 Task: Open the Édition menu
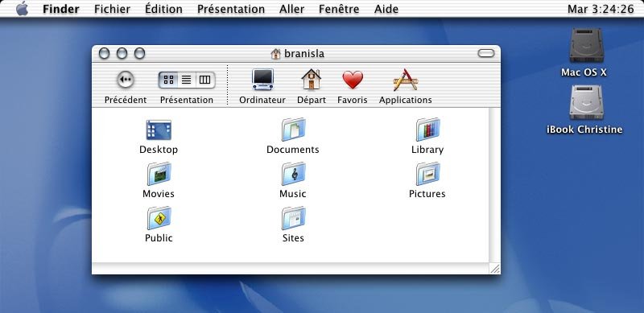click(163, 9)
